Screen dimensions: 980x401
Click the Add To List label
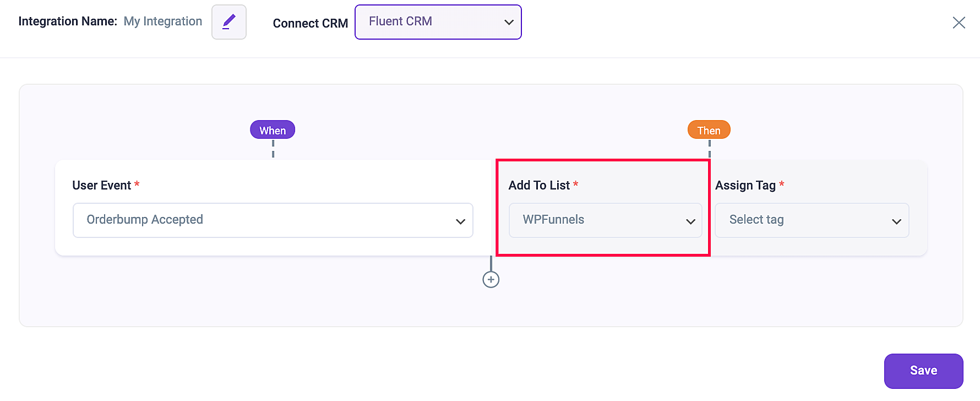[x=540, y=186]
